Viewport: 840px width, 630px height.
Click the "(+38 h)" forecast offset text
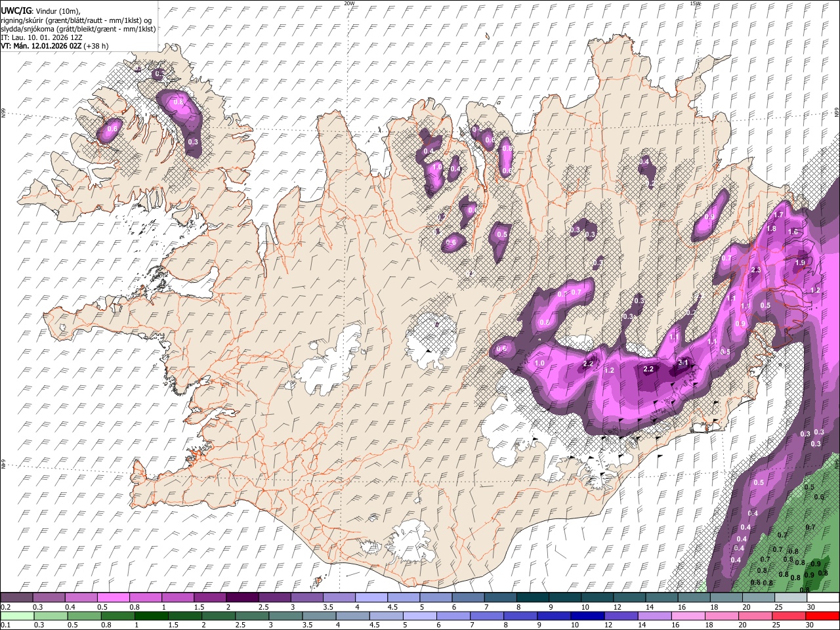point(96,46)
